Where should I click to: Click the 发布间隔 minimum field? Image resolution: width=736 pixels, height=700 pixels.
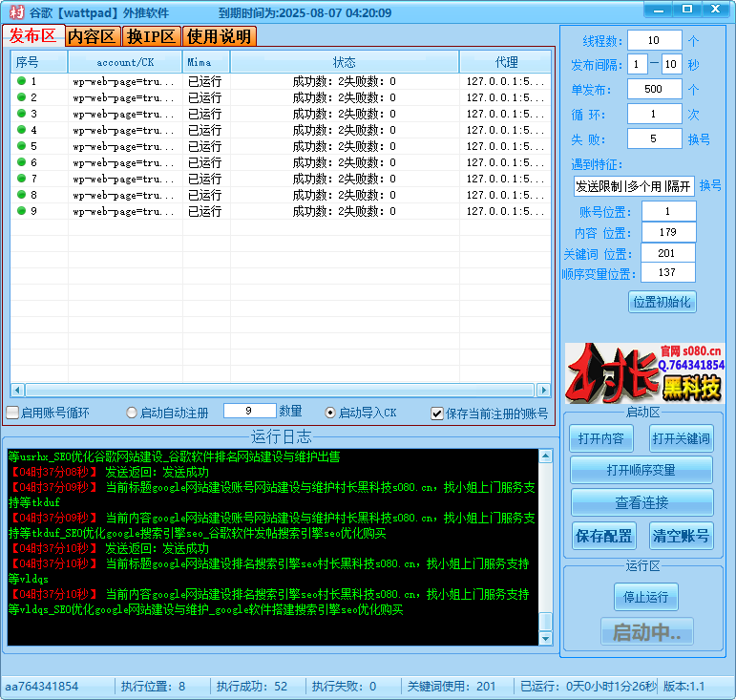pyautogui.click(x=638, y=64)
